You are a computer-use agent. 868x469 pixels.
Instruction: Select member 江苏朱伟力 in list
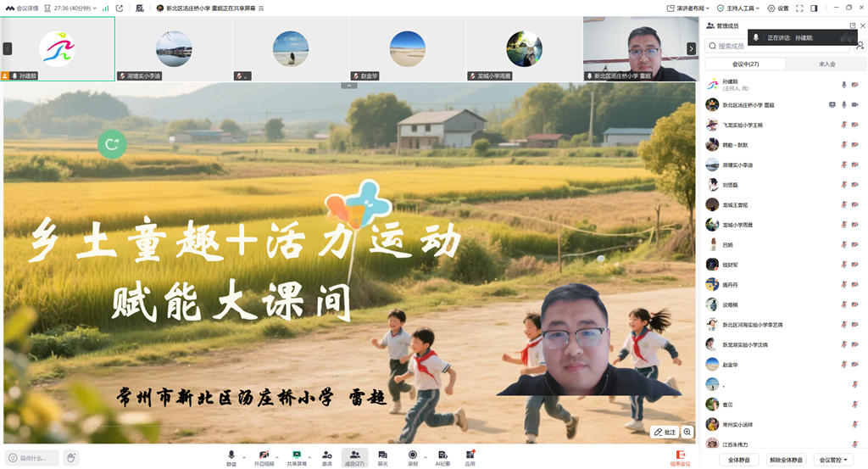coord(782,444)
